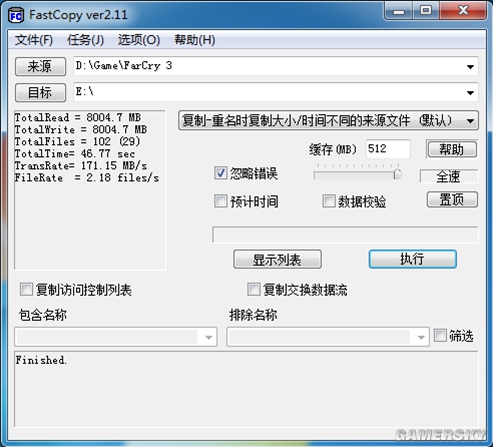Click the 目标 destination button
493x447 pixels.
click(40, 92)
